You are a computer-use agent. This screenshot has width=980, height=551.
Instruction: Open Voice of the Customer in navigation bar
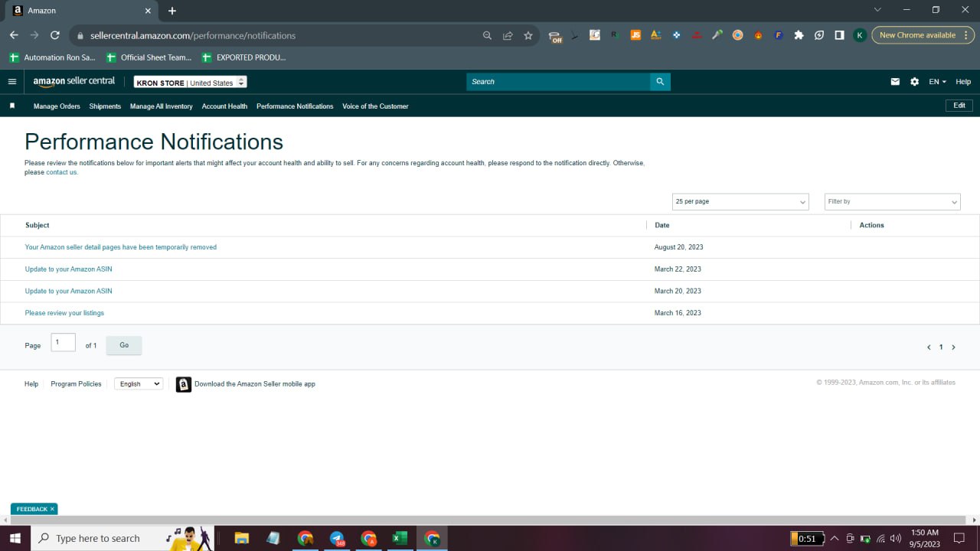[375, 106]
